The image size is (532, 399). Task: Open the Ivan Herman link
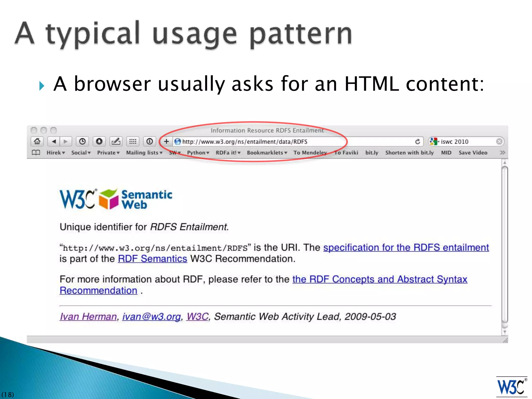point(88,316)
